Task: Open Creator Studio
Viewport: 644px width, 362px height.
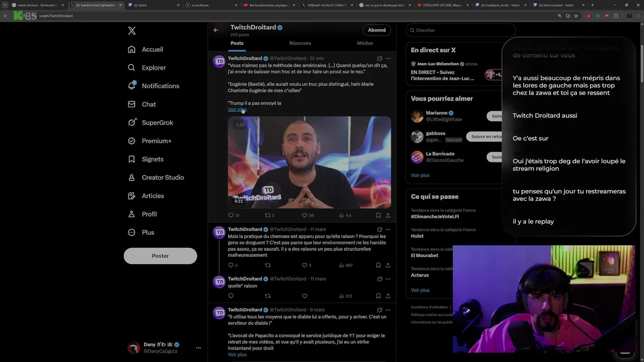Action: click(x=156, y=177)
